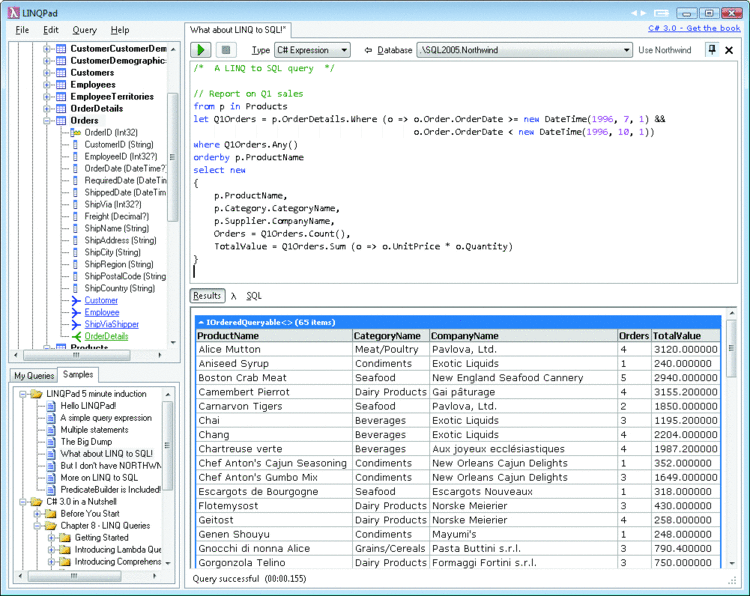Click the CustomerID column icon

pos(75,144)
